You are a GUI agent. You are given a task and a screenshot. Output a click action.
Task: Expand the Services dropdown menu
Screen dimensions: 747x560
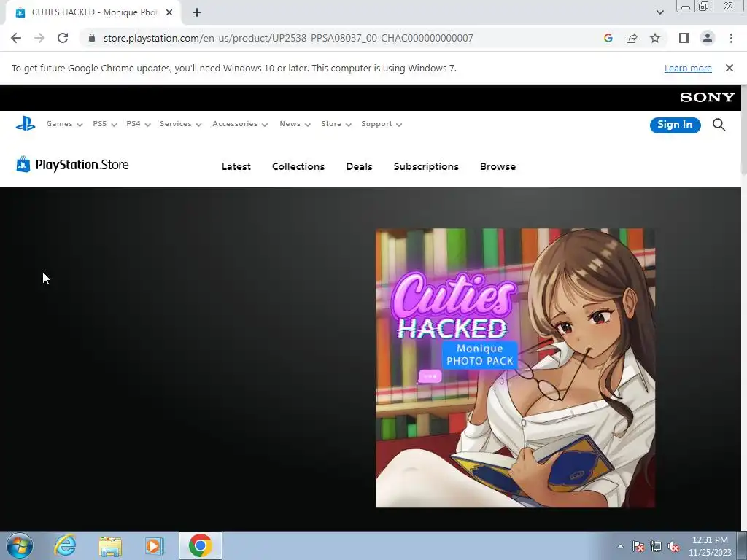click(x=181, y=124)
